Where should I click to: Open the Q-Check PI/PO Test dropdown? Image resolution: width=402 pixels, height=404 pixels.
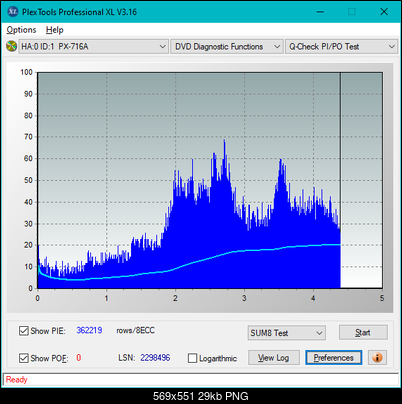tap(341, 47)
